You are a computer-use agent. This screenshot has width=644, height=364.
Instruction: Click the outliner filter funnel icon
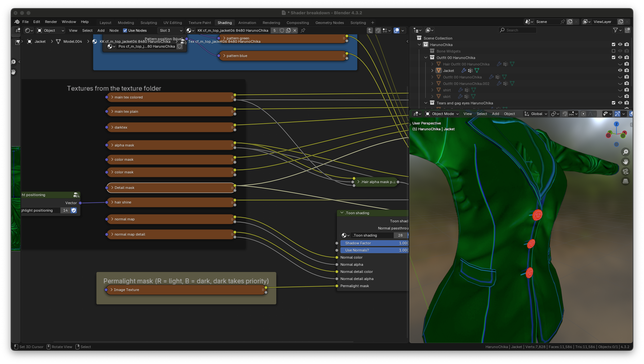tap(615, 30)
